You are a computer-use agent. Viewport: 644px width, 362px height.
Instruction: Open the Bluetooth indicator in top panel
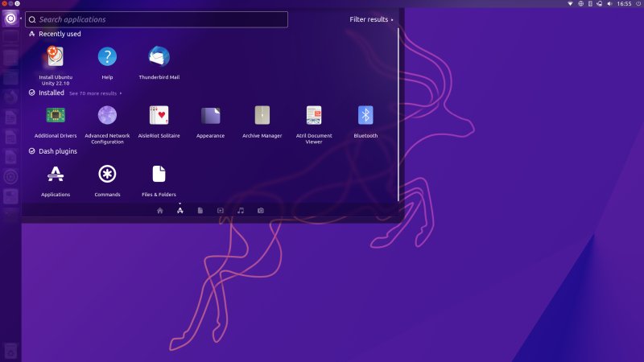(x=590, y=4)
